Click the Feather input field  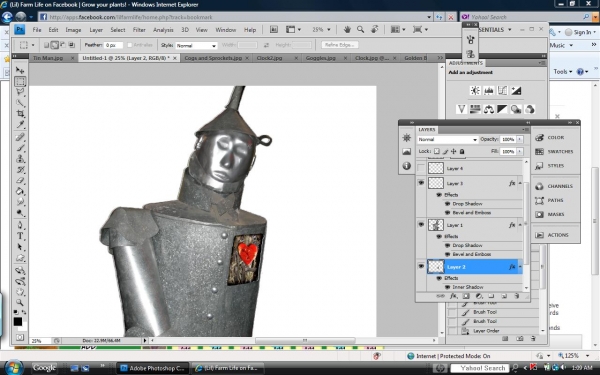[114, 45]
